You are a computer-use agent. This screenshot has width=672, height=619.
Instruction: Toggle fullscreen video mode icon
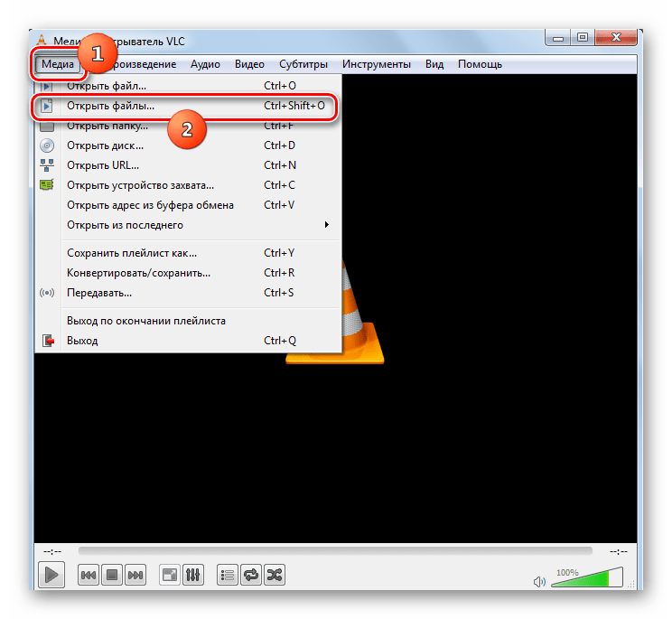(170, 575)
